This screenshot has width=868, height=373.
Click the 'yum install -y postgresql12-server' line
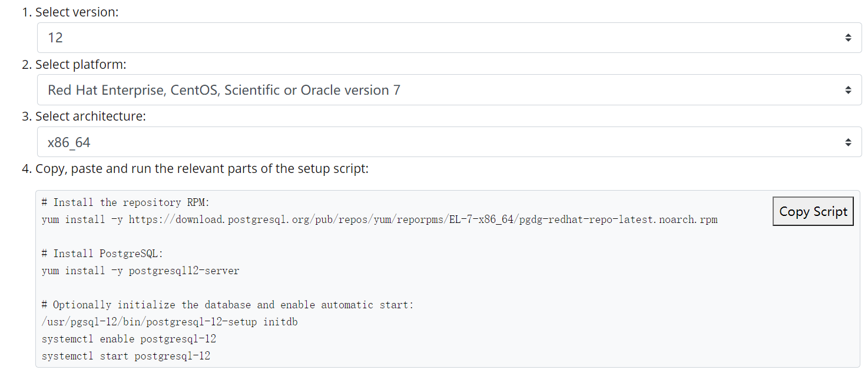pyautogui.click(x=140, y=271)
